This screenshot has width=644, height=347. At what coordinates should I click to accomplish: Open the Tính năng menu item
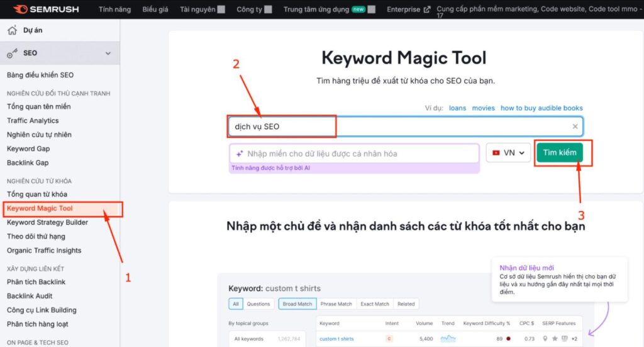point(116,9)
